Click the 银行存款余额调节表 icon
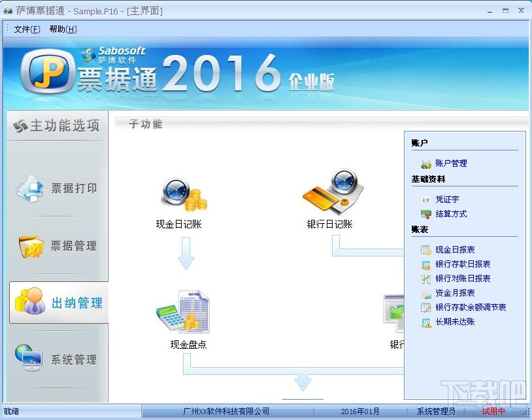The image size is (532, 420). [426, 308]
